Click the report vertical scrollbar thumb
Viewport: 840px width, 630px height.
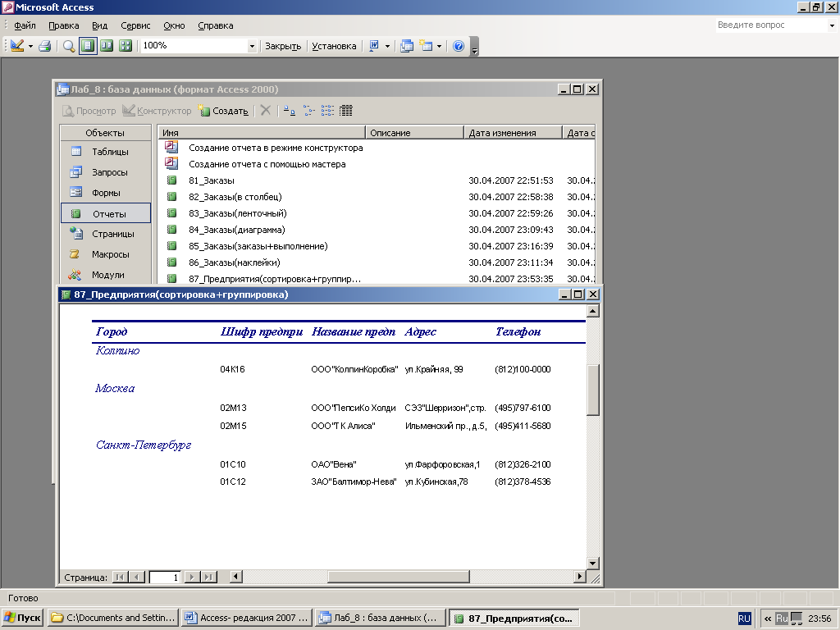pos(592,390)
